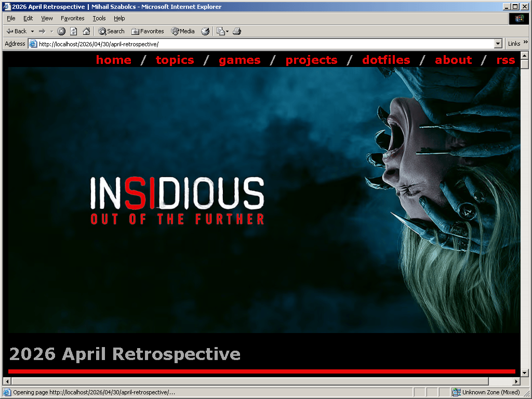Show the History toolbar icon
This screenshot has height=399, width=532.
click(205, 31)
